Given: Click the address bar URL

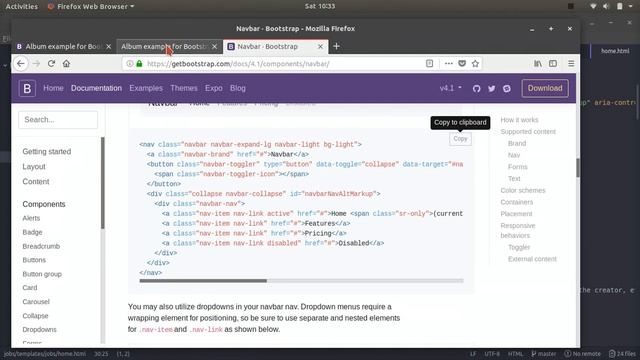Looking at the screenshot, I should click(x=238, y=64).
